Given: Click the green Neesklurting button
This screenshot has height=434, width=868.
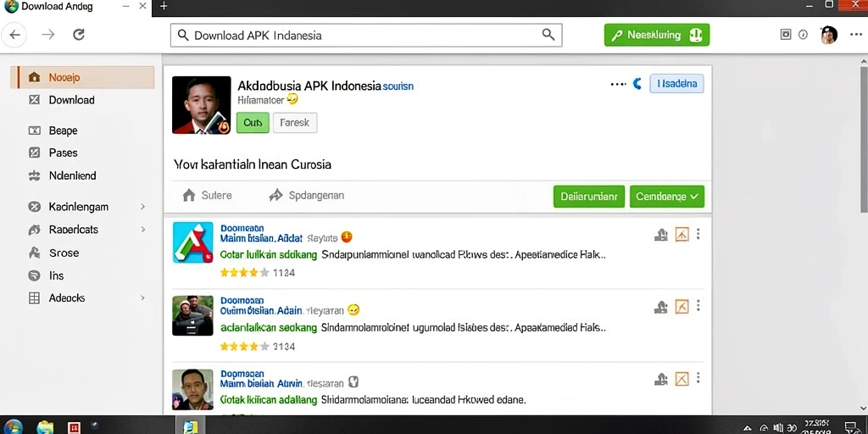Looking at the screenshot, I should pos(657,35).
